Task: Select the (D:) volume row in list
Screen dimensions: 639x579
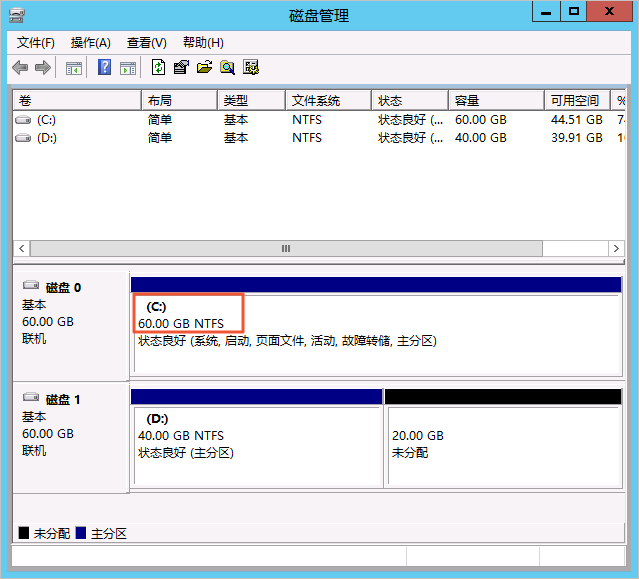Action: tap(319, 138)
